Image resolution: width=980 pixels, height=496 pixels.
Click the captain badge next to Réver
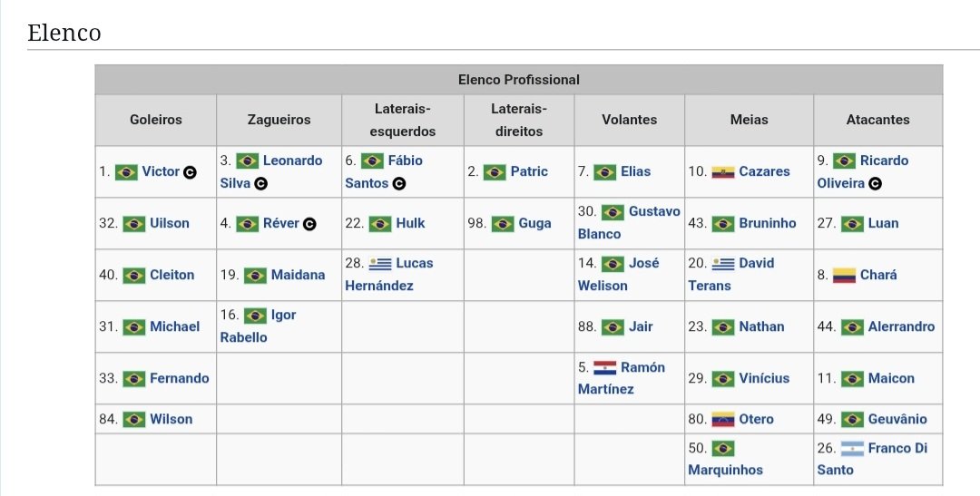pos(309,224)
